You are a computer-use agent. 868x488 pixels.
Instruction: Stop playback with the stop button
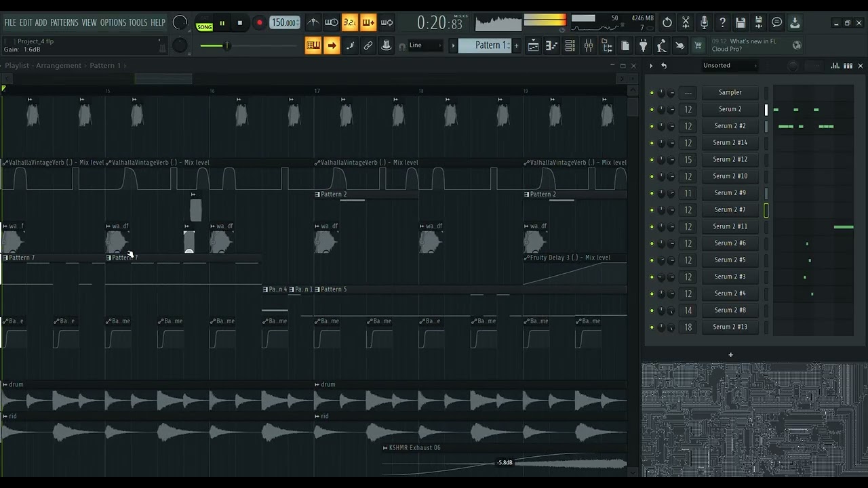click(240, 23)
